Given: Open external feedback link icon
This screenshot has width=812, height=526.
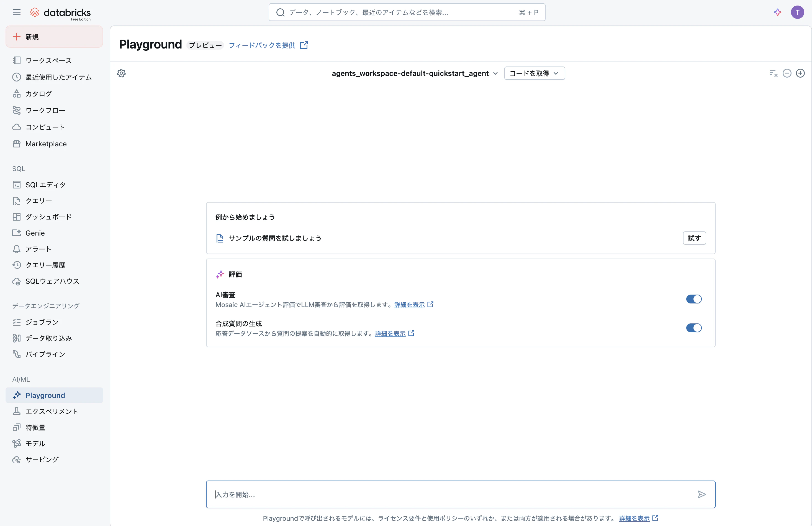Looking at the screenshot, I should pos(304,45).
